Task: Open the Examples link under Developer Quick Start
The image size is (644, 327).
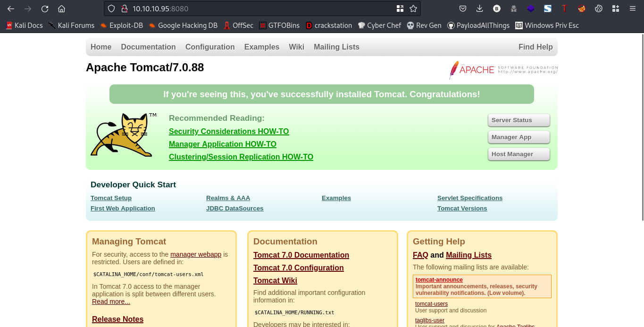Action: point(336,198)
